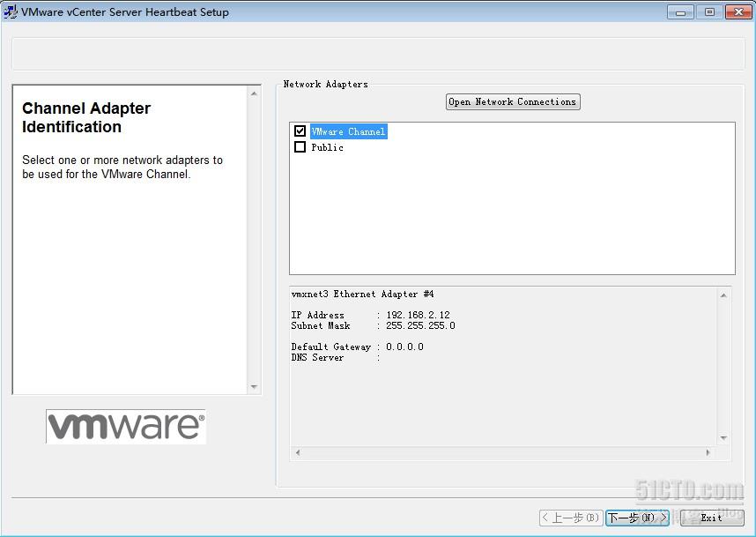Select the Public adapter list entry
Viewport: 756px width, 537px height.
(x=328, y=147)
